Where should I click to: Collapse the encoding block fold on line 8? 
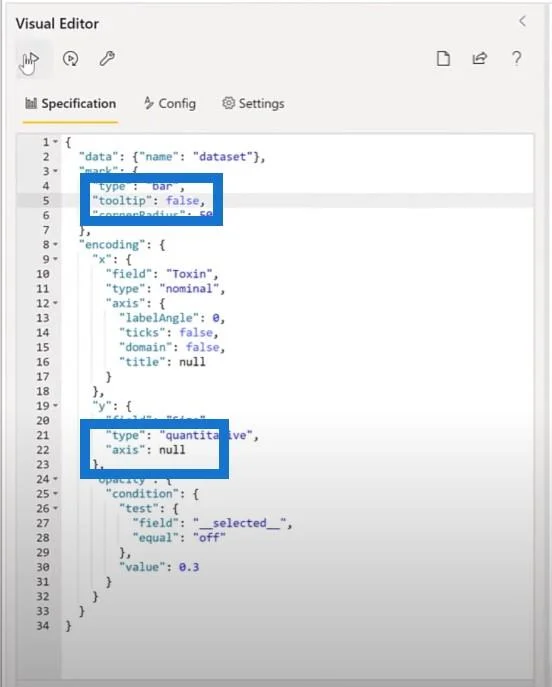coord(56,244)
